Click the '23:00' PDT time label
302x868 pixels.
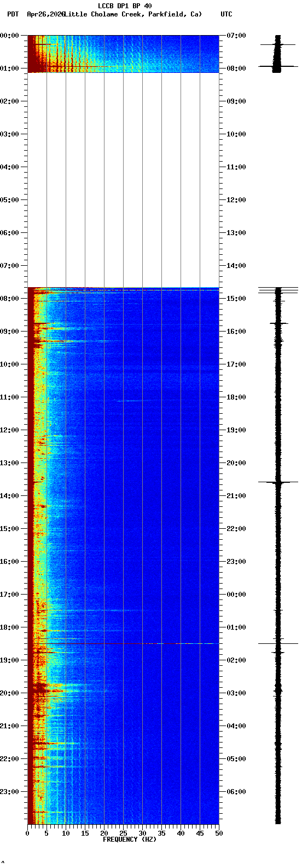9,792
